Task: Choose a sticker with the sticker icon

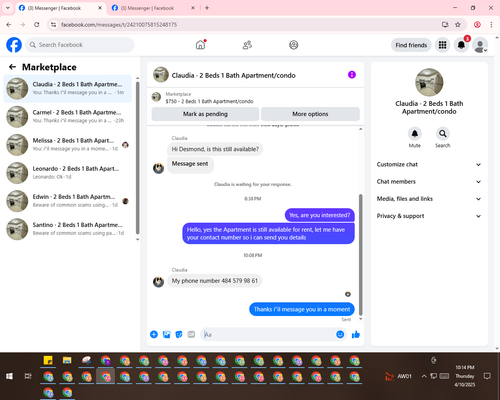Action: coord(179,334)
